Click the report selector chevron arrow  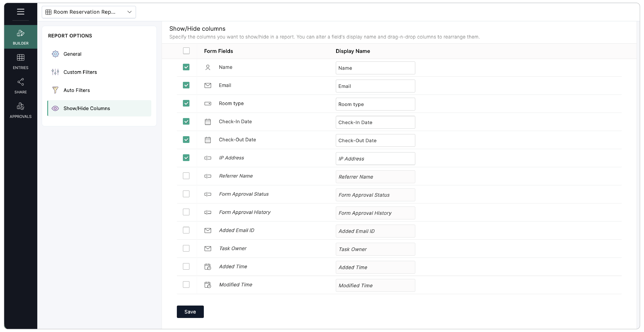tap(129, 12)
